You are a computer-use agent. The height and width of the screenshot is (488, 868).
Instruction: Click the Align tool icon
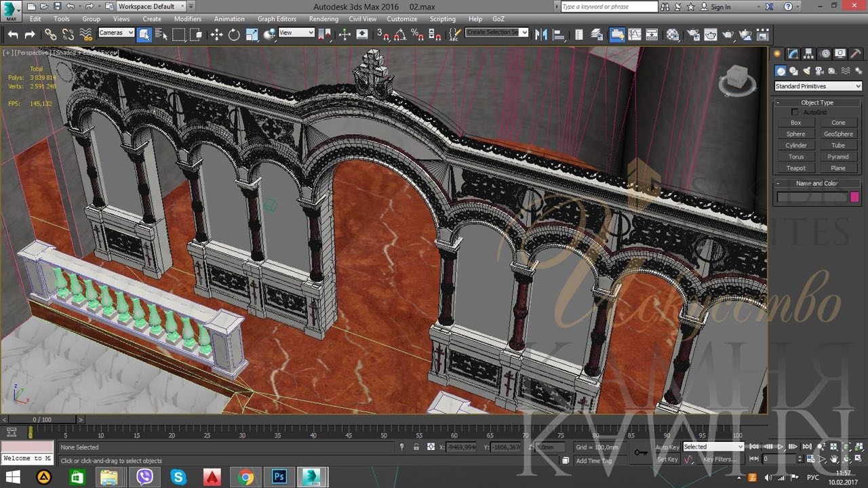pyautogui.click(x=557, y=35)
